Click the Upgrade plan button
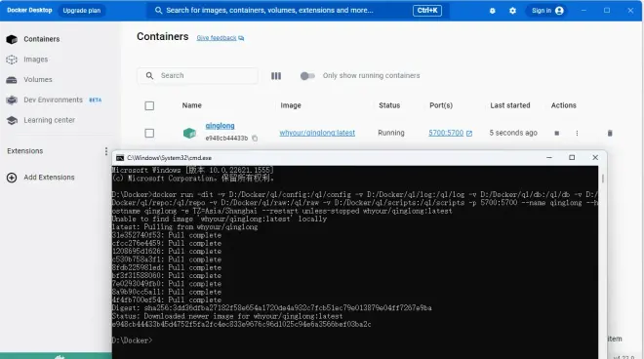Screen dimensions: 644x359 tap(82, 11)
